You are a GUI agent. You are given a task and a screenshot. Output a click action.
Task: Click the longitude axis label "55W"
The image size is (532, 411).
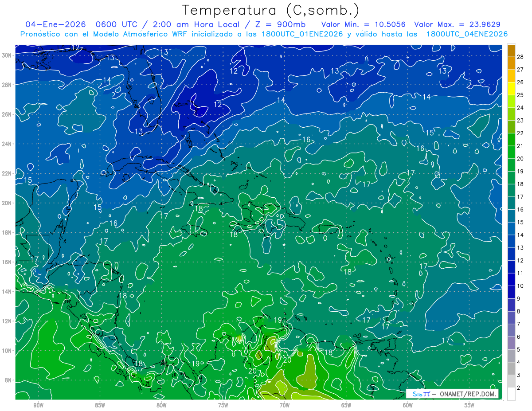(x=469, y=405)
